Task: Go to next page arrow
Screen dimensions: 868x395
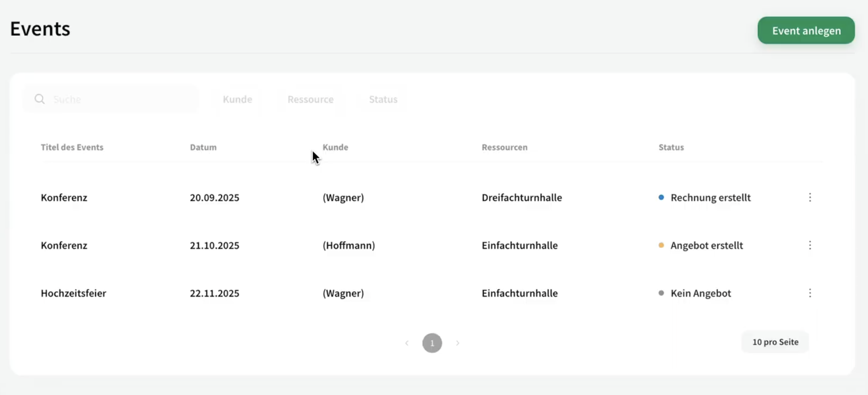Action: click(x=458, y=343)
